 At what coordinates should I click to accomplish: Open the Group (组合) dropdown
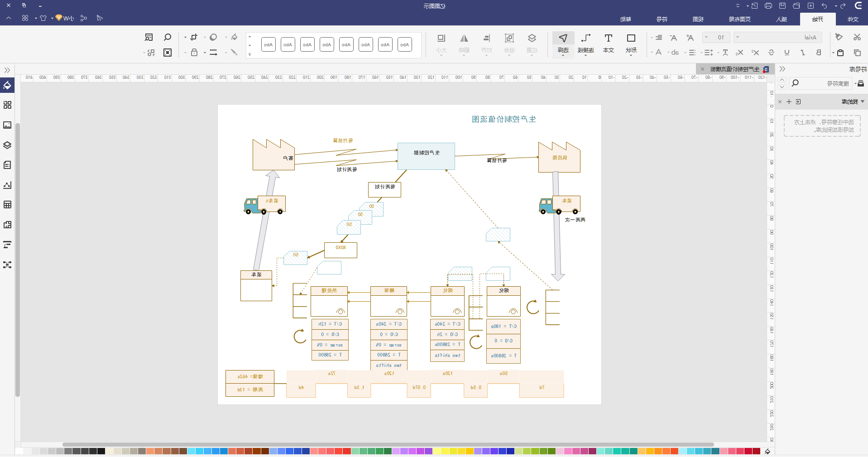(509, 44)
